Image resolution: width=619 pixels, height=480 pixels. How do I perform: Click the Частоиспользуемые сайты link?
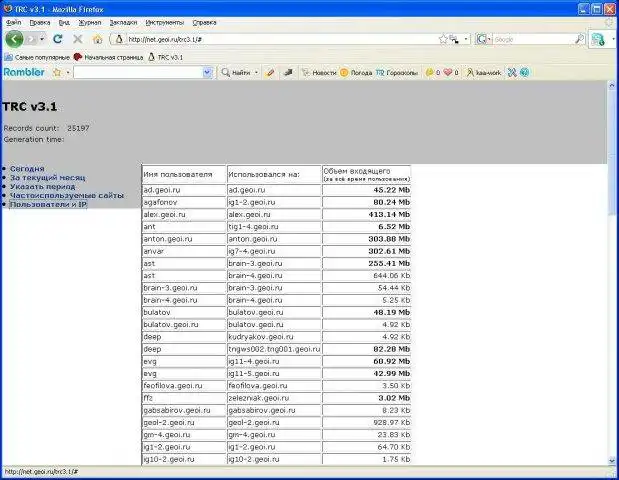click(x=67, y=195)
